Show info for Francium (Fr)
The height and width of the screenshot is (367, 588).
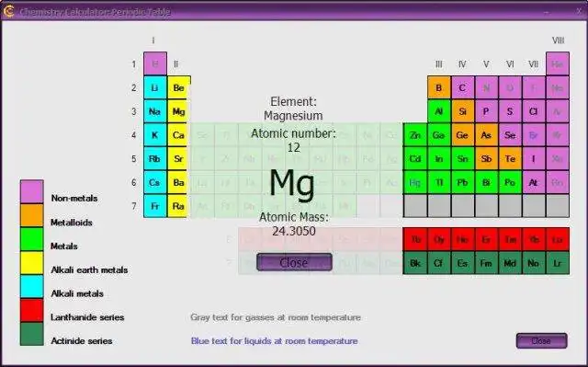[155, 206]
